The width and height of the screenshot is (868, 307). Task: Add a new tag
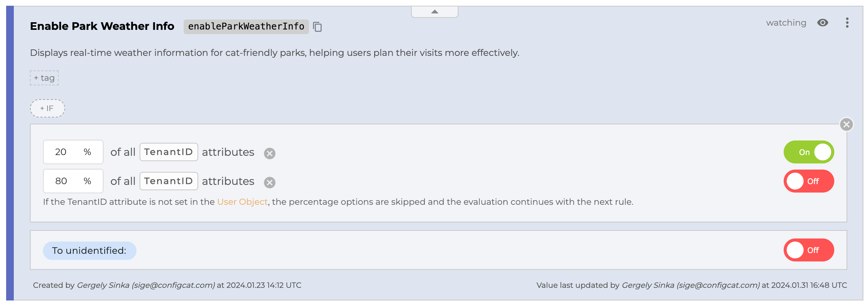click(x=44, y=78)
